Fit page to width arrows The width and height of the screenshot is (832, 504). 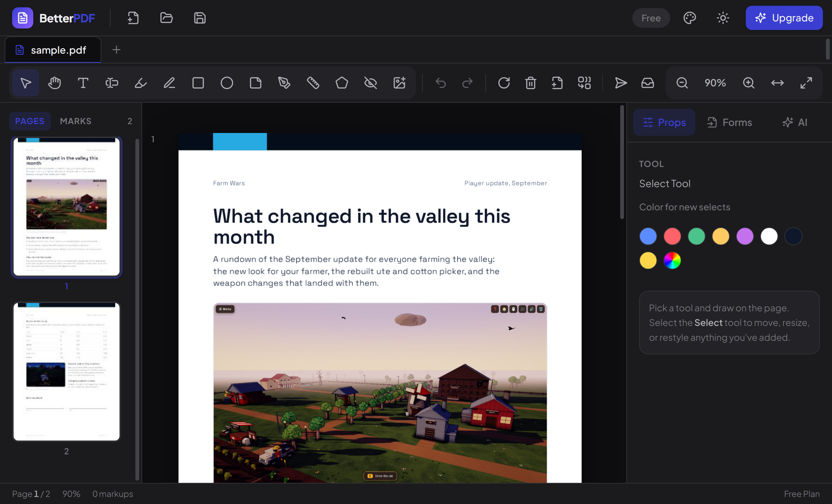point(777,83)
